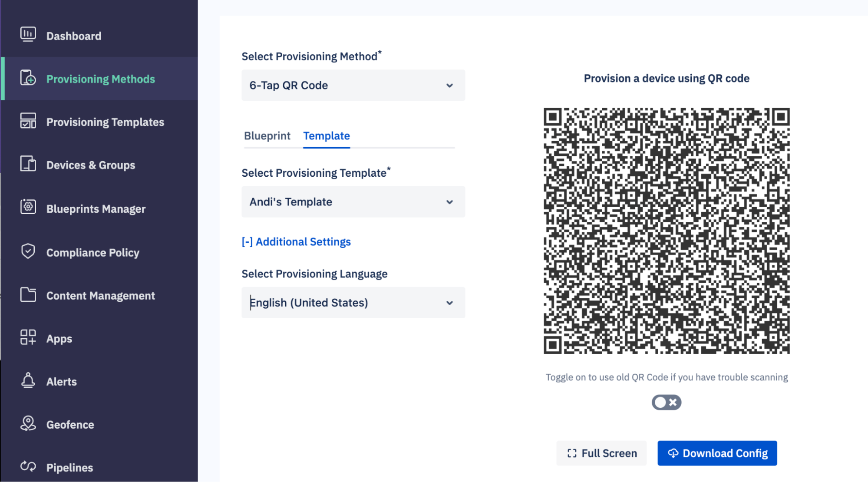Select the Geofence pin icon
868x482 pixels.
[x=28, y=424]
